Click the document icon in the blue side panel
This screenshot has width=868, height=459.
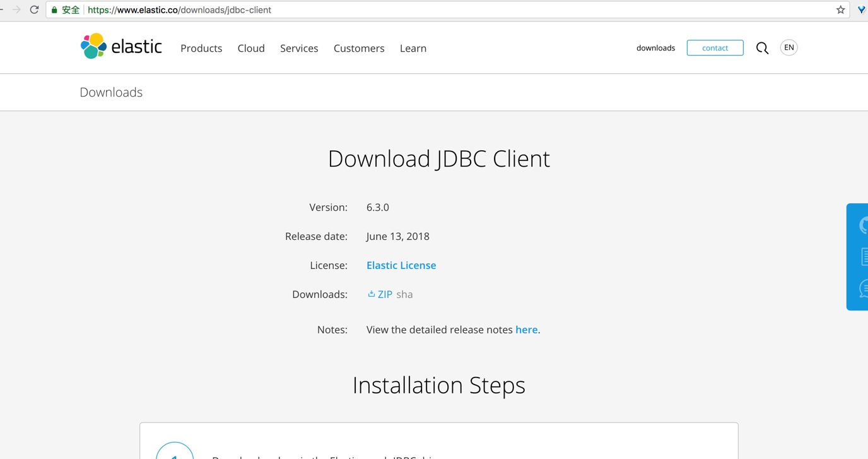pyautogui.click(x=863, y=256)
